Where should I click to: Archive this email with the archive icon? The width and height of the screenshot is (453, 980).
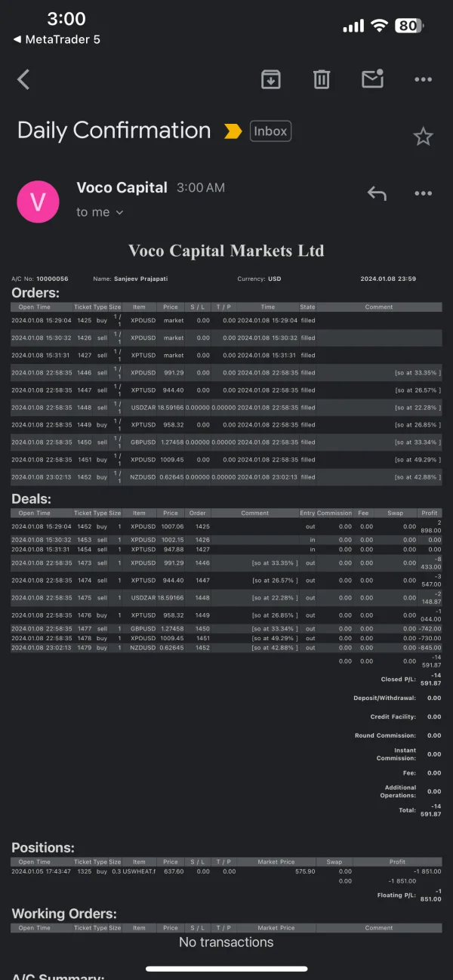[271, 79]
